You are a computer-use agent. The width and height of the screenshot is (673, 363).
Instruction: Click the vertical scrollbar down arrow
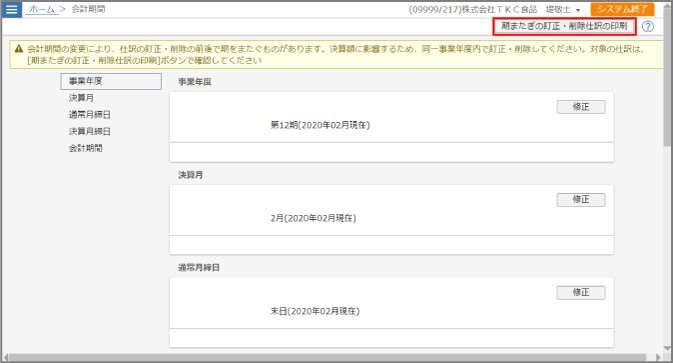667,348
